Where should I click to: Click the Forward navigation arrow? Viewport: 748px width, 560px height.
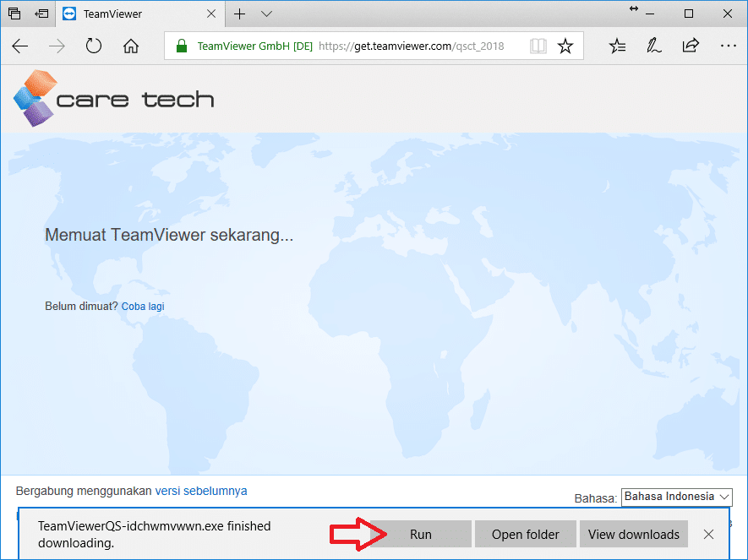pos(57,46)
